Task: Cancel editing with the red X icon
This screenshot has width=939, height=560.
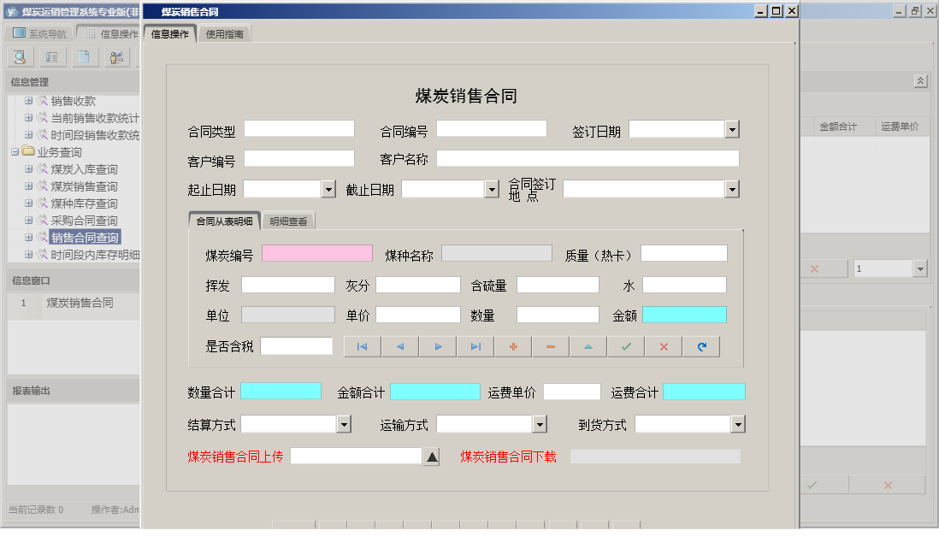Action: pos(663,346)
